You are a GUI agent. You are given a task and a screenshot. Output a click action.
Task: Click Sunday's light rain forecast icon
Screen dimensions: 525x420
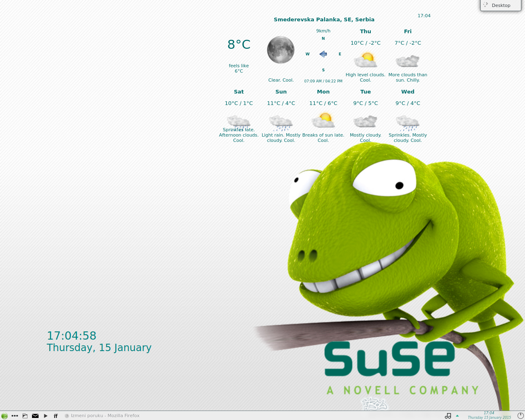pos(281,123)
